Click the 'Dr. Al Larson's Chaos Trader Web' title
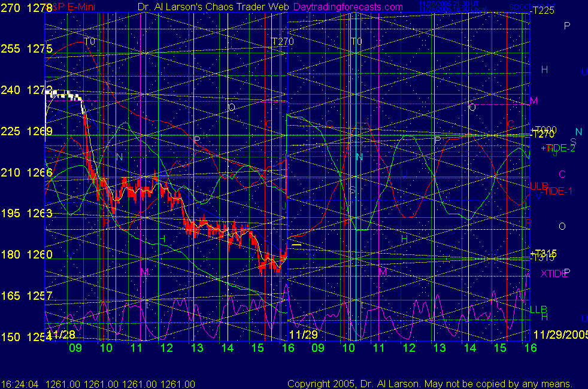 (213, 7)
